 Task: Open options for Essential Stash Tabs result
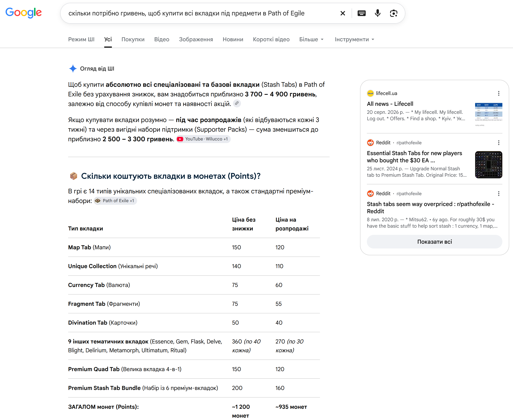coord(499,143)
